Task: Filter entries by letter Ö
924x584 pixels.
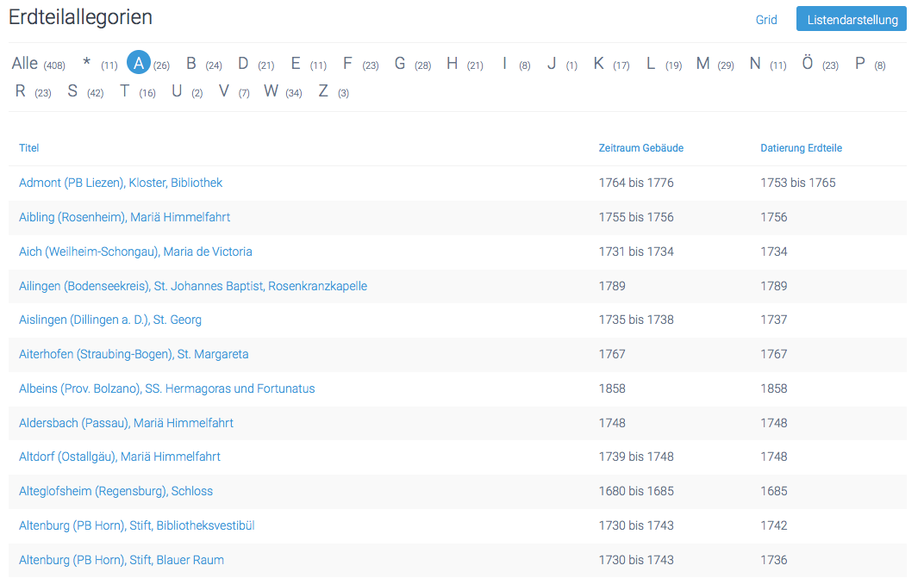Action: click(x=808, y=64)
